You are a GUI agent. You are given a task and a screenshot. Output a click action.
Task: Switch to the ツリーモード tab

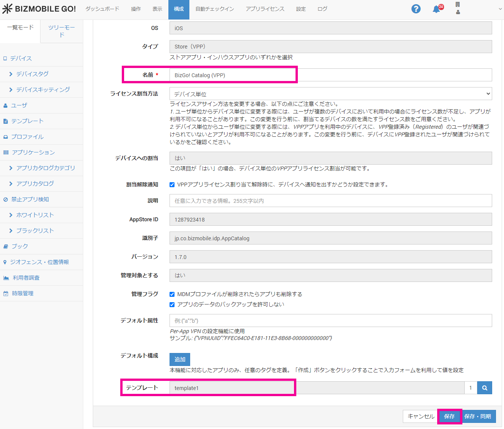coord(61,31)
